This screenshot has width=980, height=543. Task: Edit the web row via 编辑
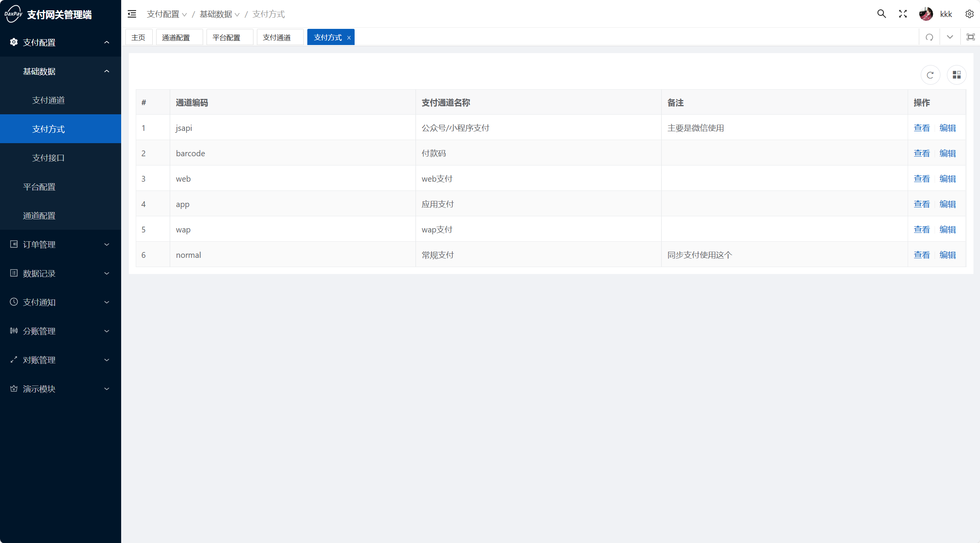pos(948,179)
